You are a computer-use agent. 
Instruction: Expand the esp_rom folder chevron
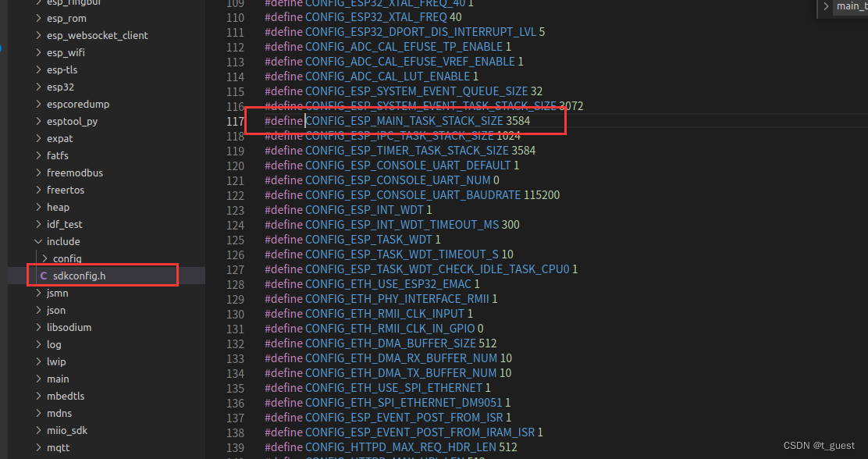pyautogui.click(x=38, y=18)
